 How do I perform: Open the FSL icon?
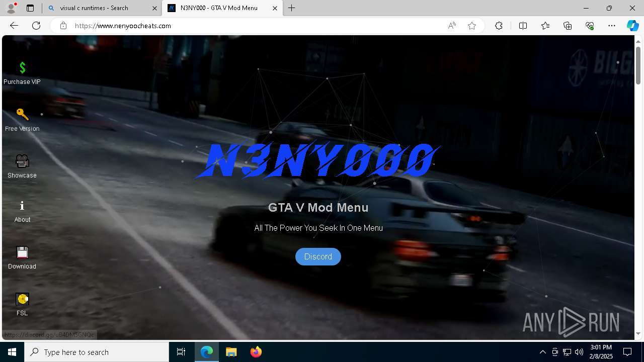click(x=22, y=299)
